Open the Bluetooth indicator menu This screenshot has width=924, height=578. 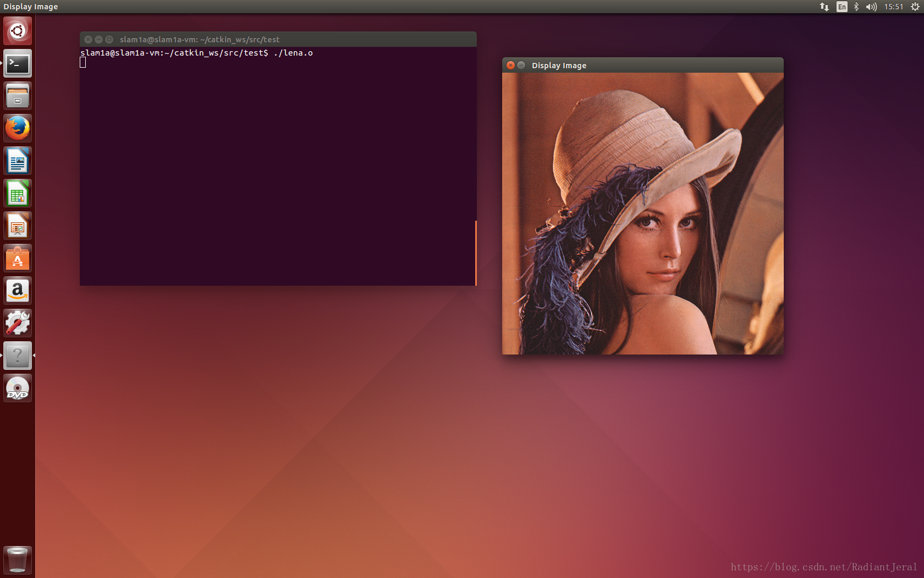(856, 7)
